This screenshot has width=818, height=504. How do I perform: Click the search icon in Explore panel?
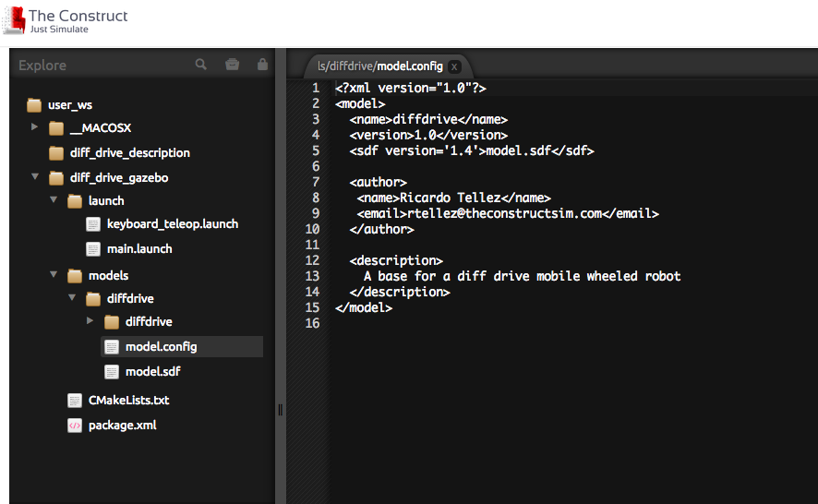click(x=201, y=65)
